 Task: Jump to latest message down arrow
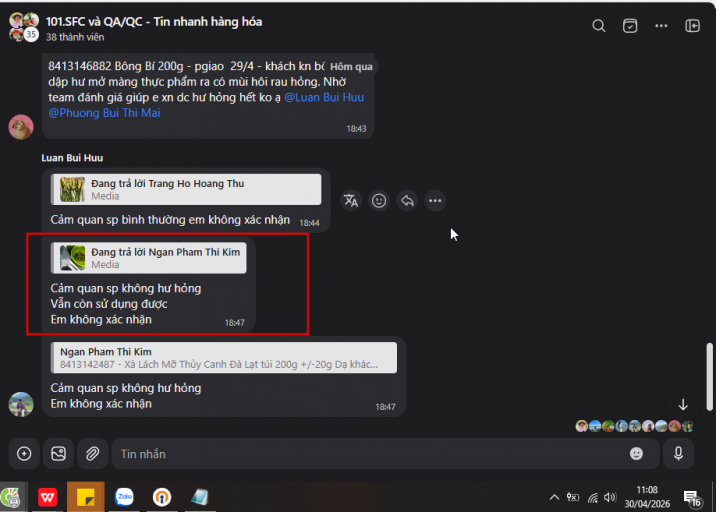pyautogui.click(x=683, y=405)
